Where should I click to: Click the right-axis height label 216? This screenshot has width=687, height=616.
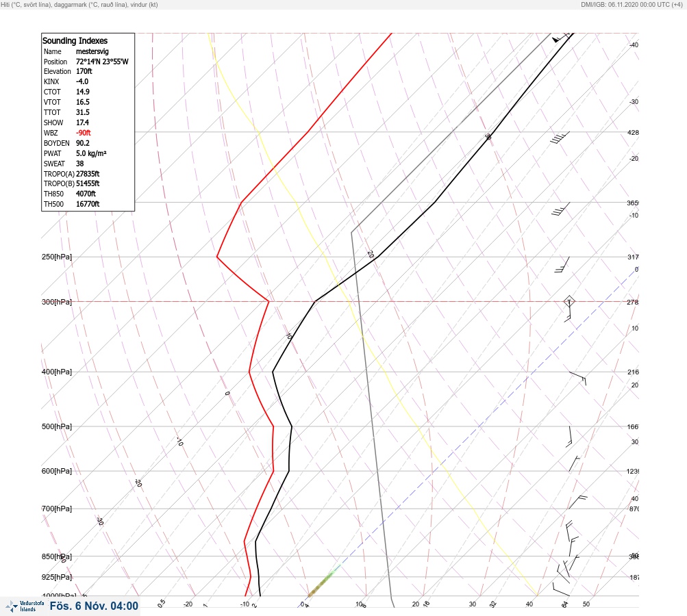pyautogui.click(x=633, y=372)
